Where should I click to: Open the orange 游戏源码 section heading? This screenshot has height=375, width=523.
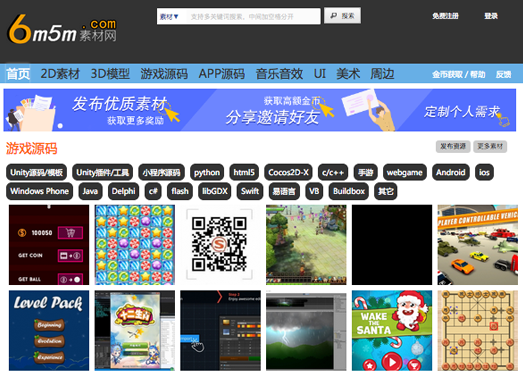coord(31,148)
